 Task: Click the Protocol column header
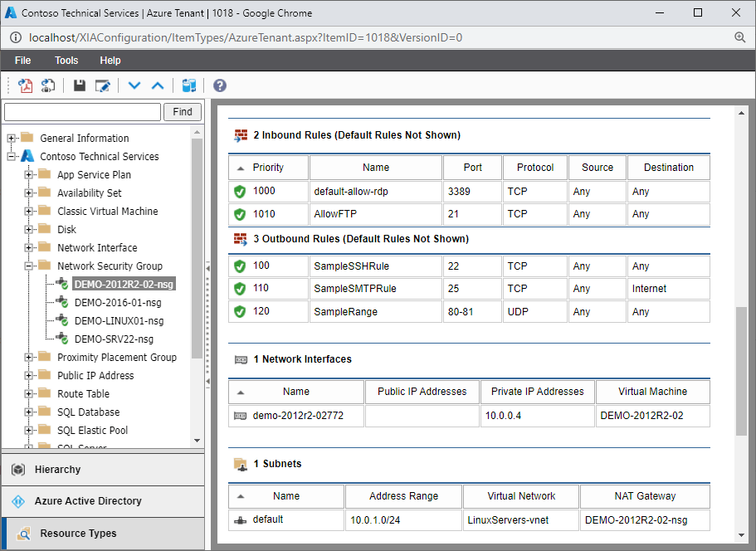[x=535, y=168]
